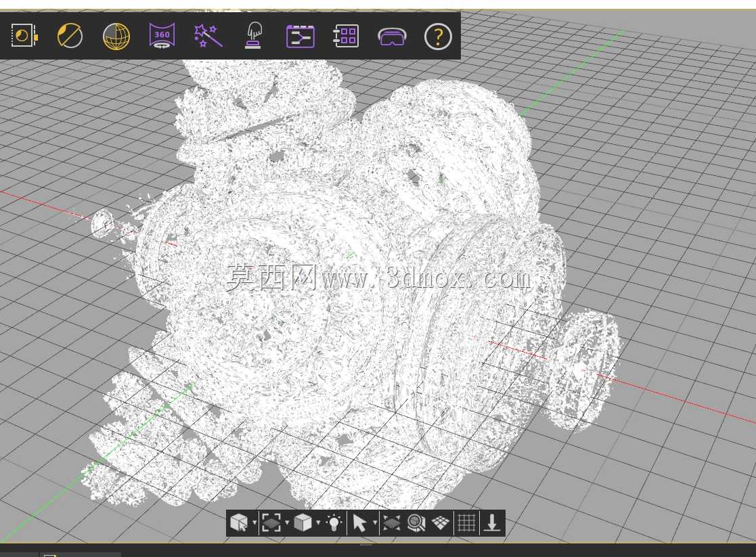This screenshot has height=557, width=756.
Task: Toggle the light bulb headlight
Action: point(334,522)
